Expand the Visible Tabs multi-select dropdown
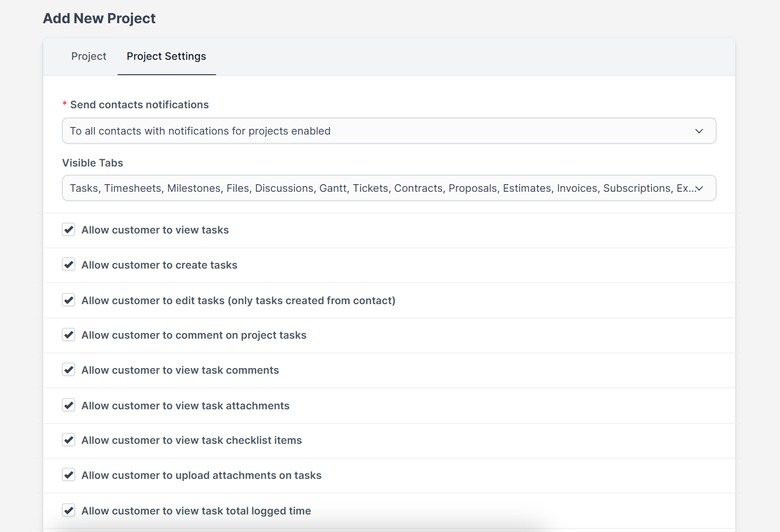The image size is (780, 532). tap(389, 188)
